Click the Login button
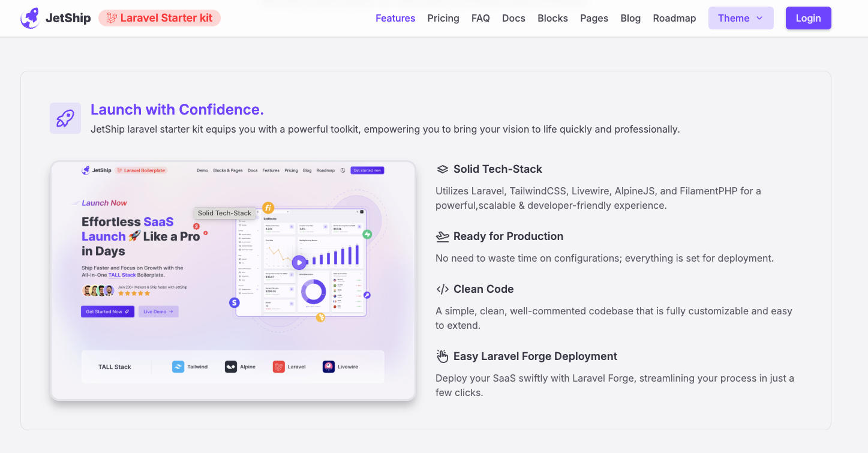This screenshot has height=453, width=868. point(808,18)
